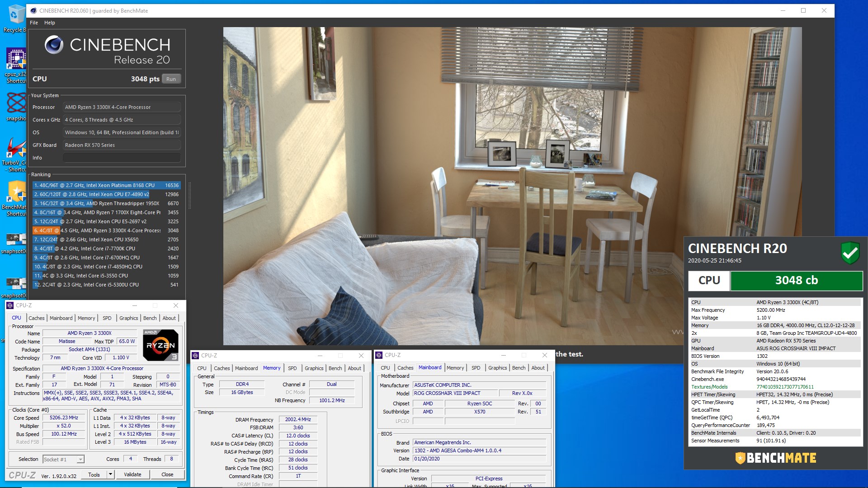The height and width of the screenshot is (488, 868).
Task: Open the second snapshot0 file icon
Action: 15,287
